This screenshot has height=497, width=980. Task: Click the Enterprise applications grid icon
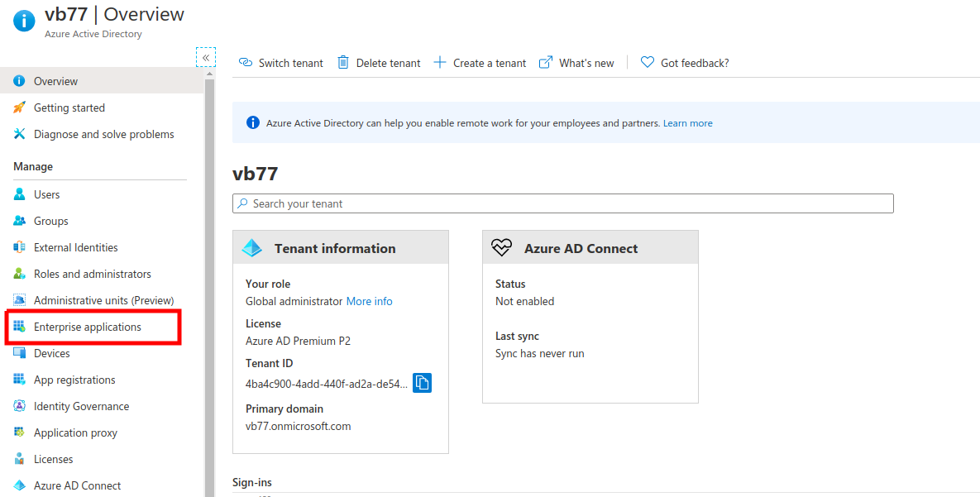[19, 327]
